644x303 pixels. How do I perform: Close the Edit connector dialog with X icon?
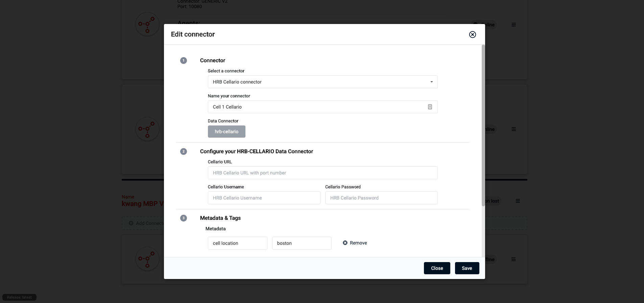click(x=472, y=34)
